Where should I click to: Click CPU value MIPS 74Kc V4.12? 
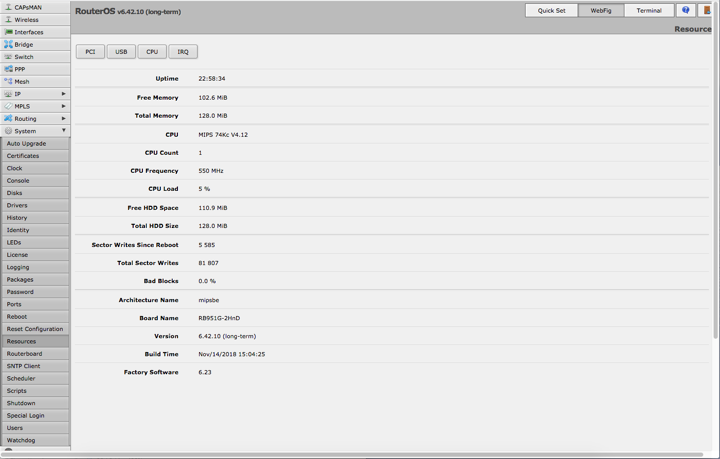(x=223, y=135)
